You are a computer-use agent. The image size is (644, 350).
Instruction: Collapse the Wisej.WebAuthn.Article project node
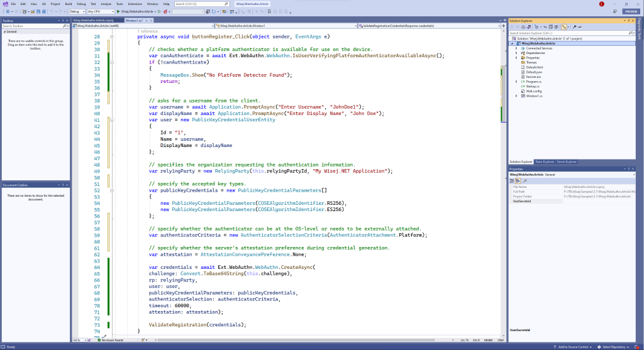(512, 43)
